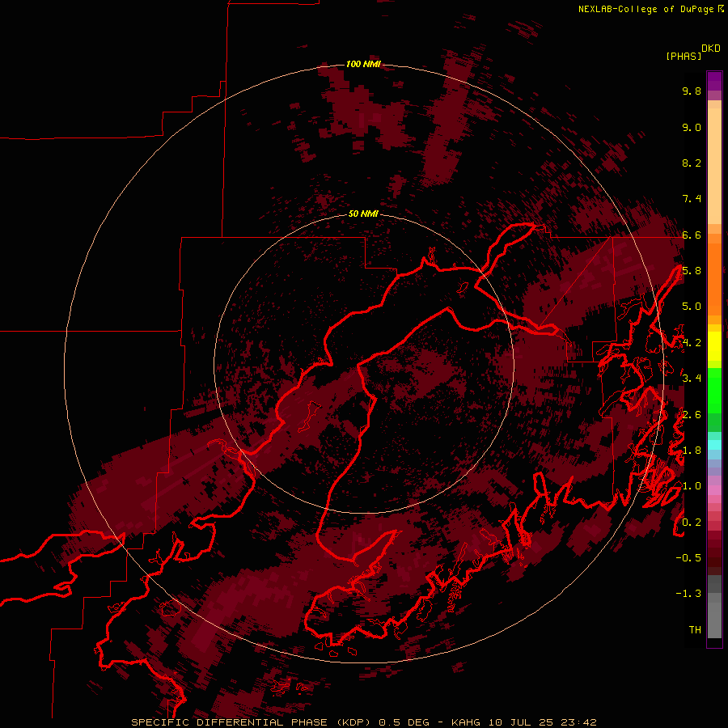Select the -0.5 legend value
This screenshot has height=728, width=728.
(x=688, y=558)
